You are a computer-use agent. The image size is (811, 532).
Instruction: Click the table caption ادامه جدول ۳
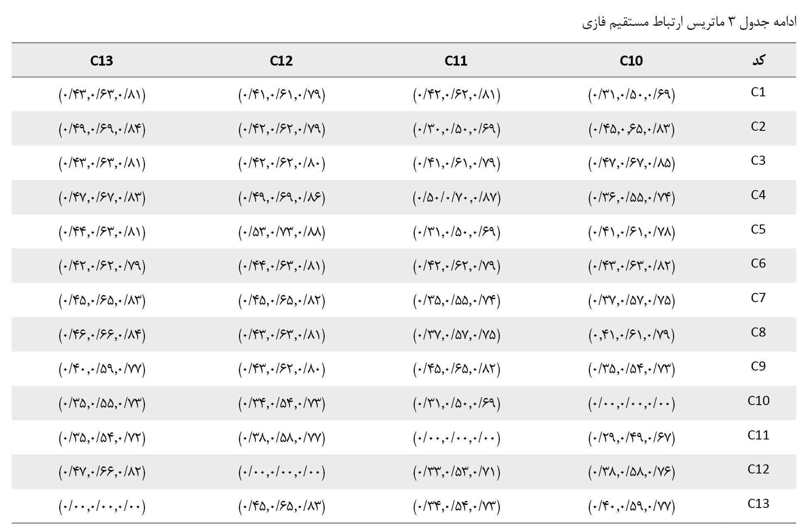[x=760, y=22]
